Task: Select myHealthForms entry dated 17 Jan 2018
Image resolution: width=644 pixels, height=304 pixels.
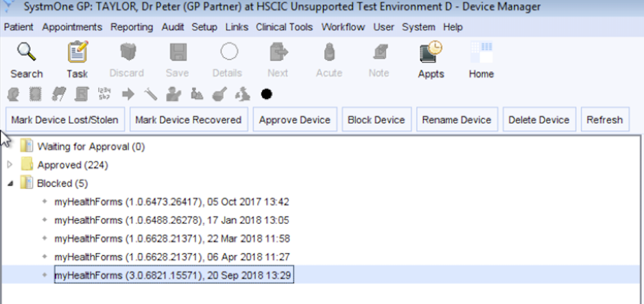Action: click(x=171, y=220)
